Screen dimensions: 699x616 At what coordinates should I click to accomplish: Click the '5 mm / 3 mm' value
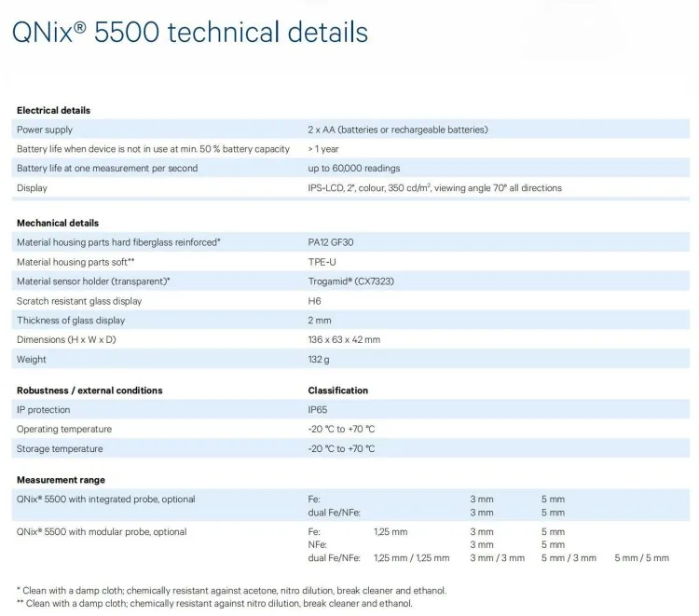[x=569, y=558]
